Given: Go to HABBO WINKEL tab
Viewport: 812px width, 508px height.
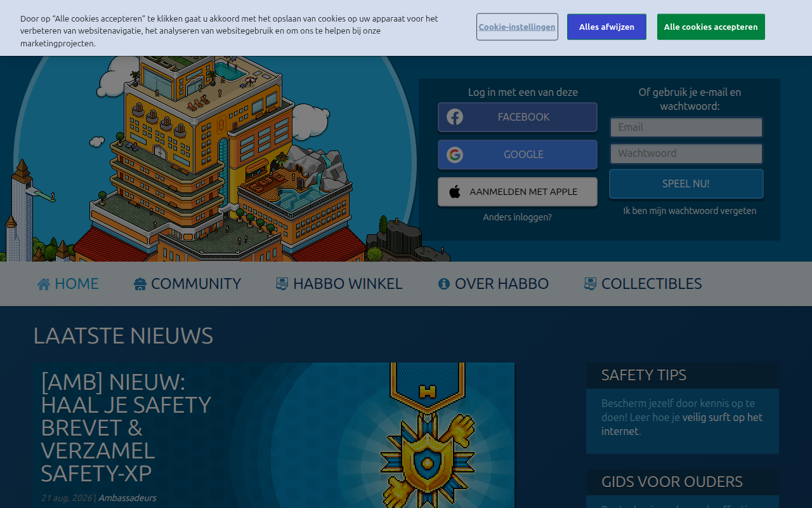Looking at the screenshot, I should [x=339, y=284].
